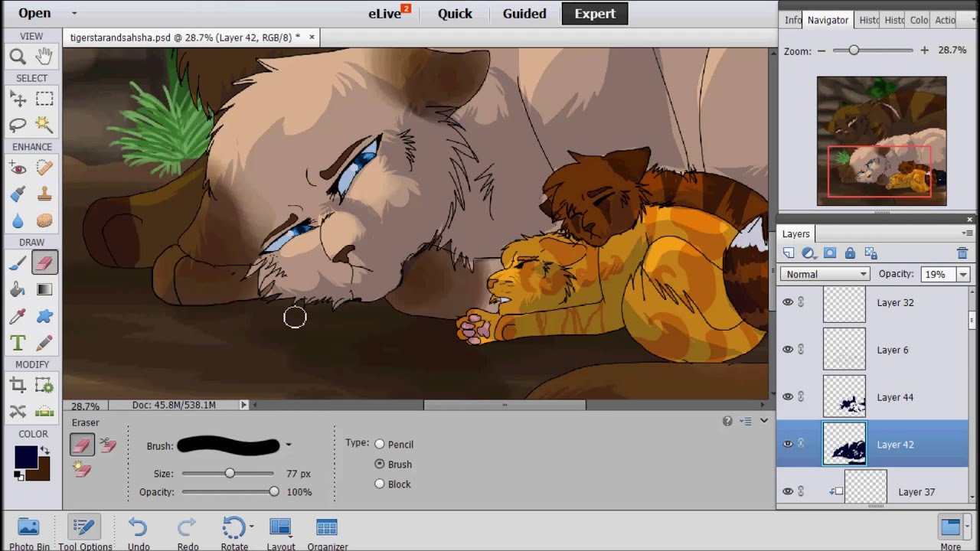Select the Brush tool in Draw section
The image size is (980, 551).
pos(18,263)
